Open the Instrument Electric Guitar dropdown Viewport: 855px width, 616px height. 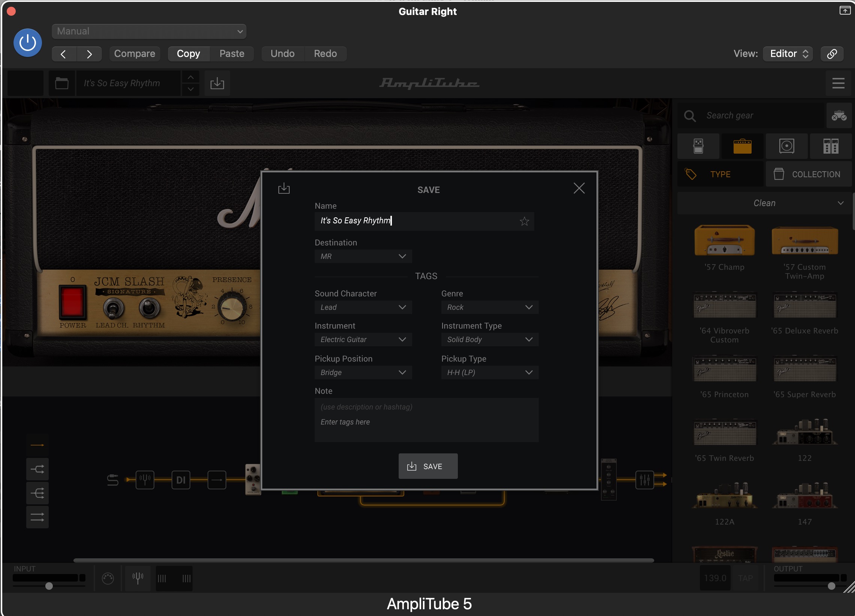point(363,340)
